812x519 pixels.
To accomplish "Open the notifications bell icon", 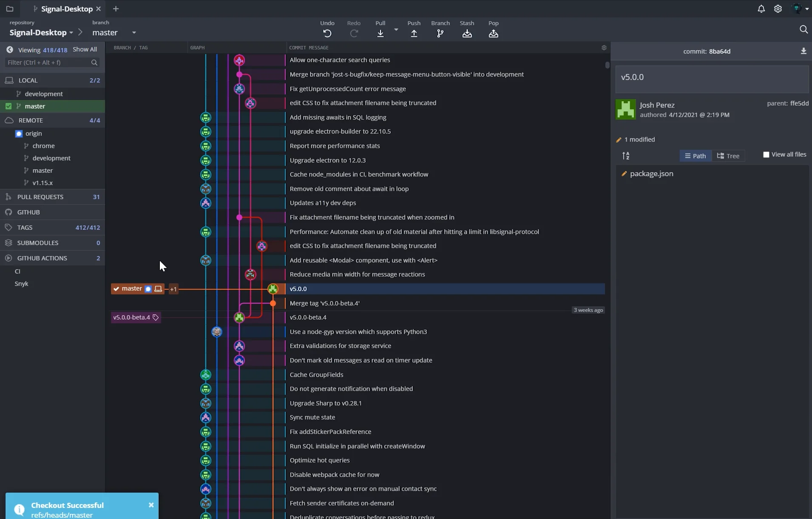I will [761, 9].
